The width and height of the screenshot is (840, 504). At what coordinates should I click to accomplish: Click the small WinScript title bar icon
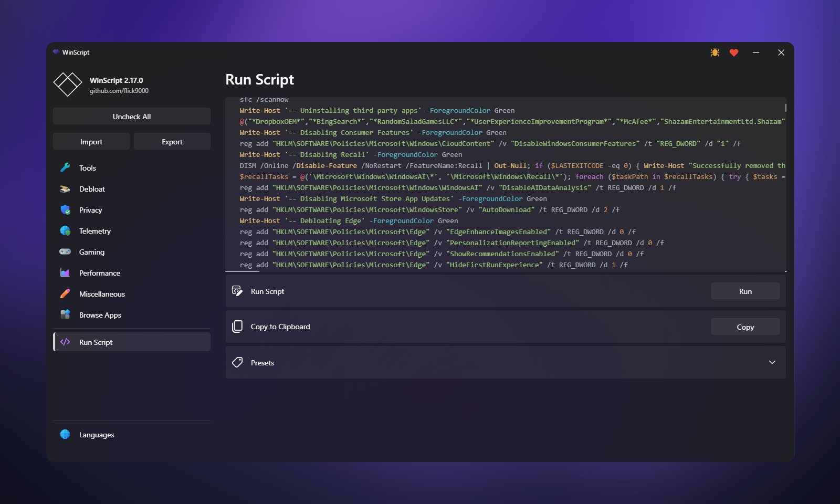pos(56,52)
